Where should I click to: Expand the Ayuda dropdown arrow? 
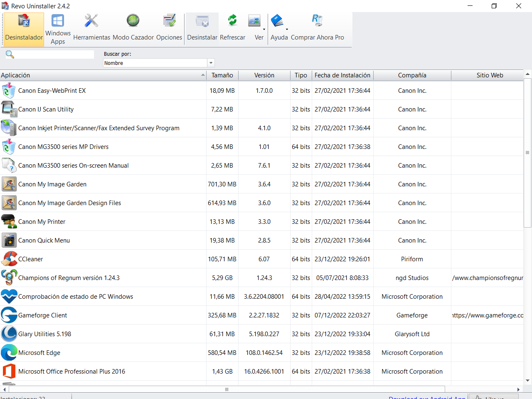coord(287,30)
